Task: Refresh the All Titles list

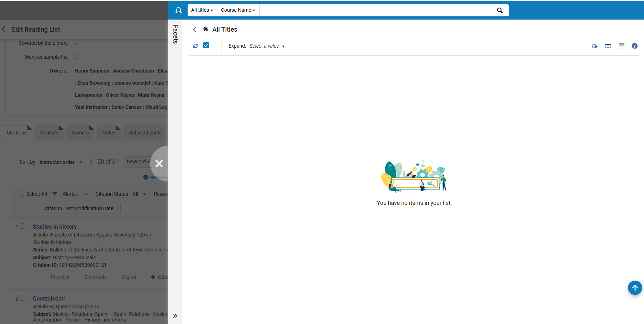Action: [x=195, y=46]
